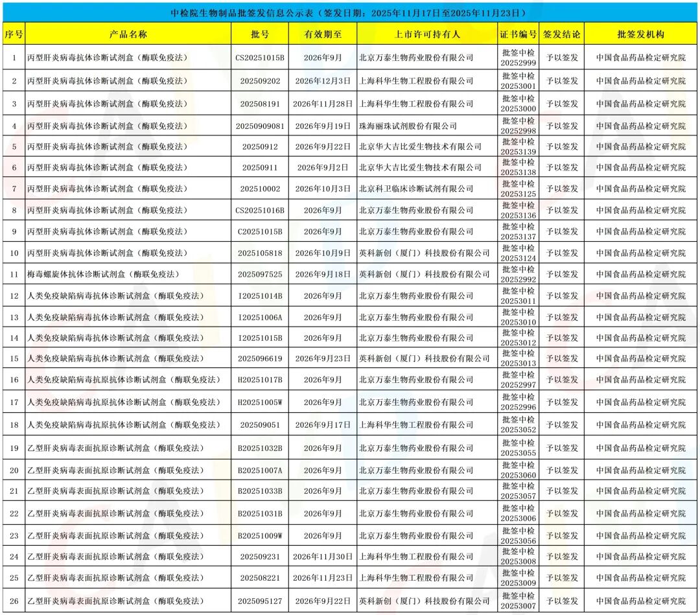
Task: Click batch number 2025096619
Action: (260, 358)
